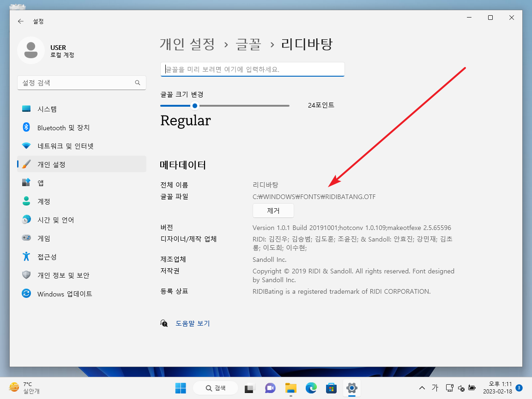Open Bluetooth 및 장치 icon
This screenshot has height=399, width=532.
point(26,127)
